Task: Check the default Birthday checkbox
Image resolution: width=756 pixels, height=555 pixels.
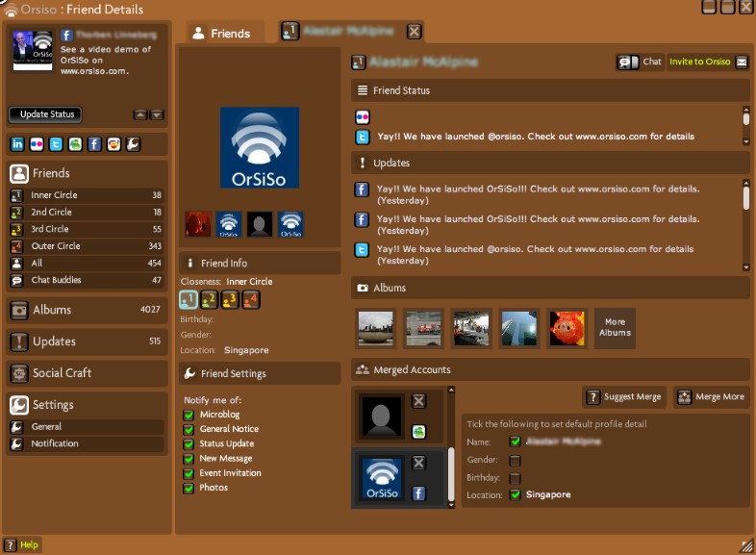Action: click(x=515, y=478)
